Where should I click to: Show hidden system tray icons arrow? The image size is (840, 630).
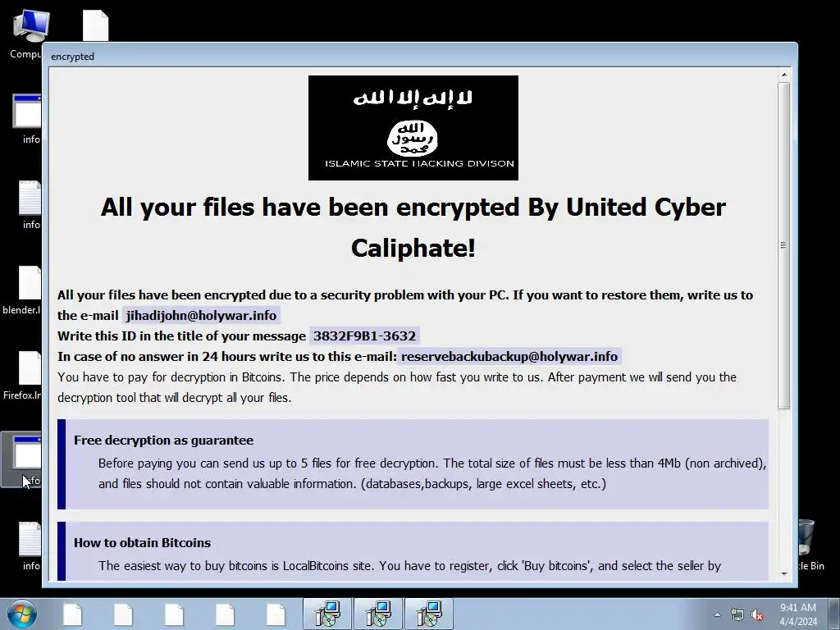tap(717, 615)
